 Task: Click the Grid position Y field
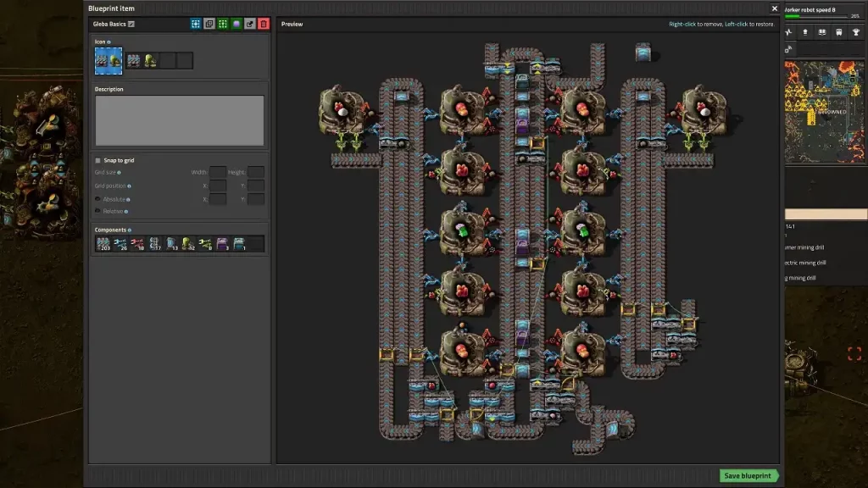pyautogui.click(x=256, y=186)
